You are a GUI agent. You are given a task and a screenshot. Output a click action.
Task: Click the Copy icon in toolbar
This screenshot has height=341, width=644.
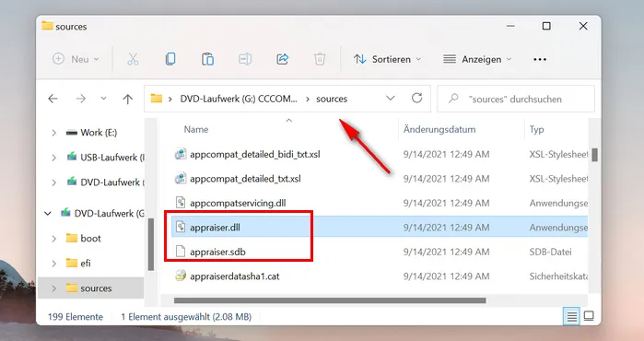170,59
